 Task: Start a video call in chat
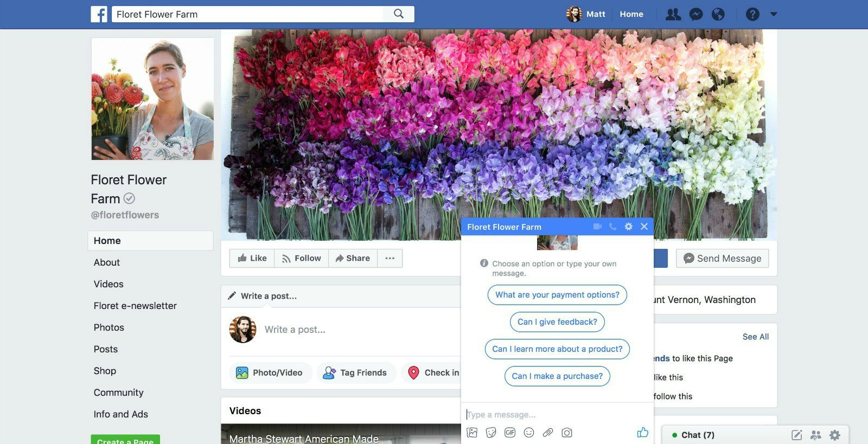click(597, 227)
